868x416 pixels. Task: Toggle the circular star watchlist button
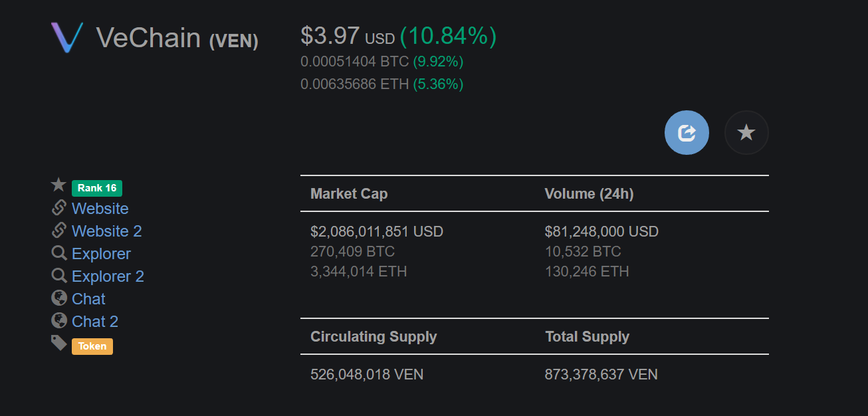(x=746, y=132)
